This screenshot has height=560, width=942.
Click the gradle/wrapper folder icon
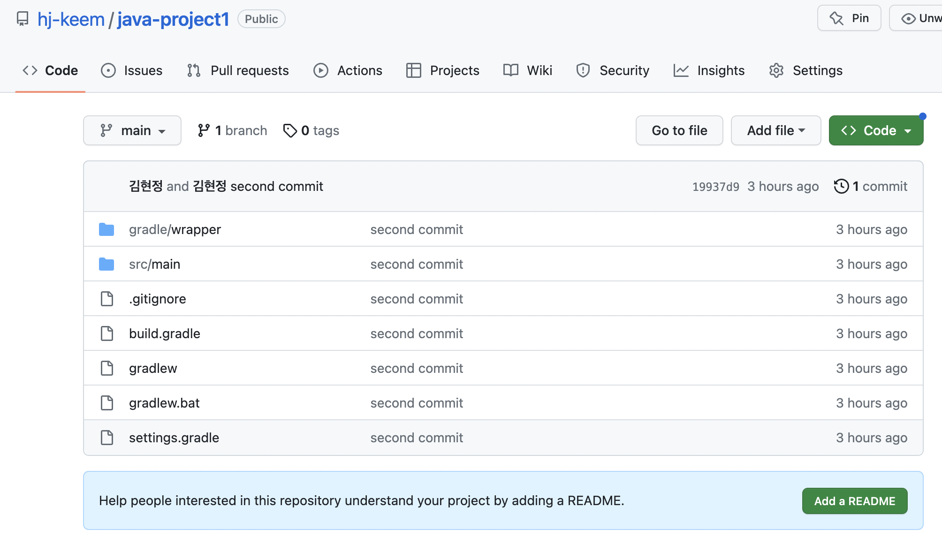[106, 229]
